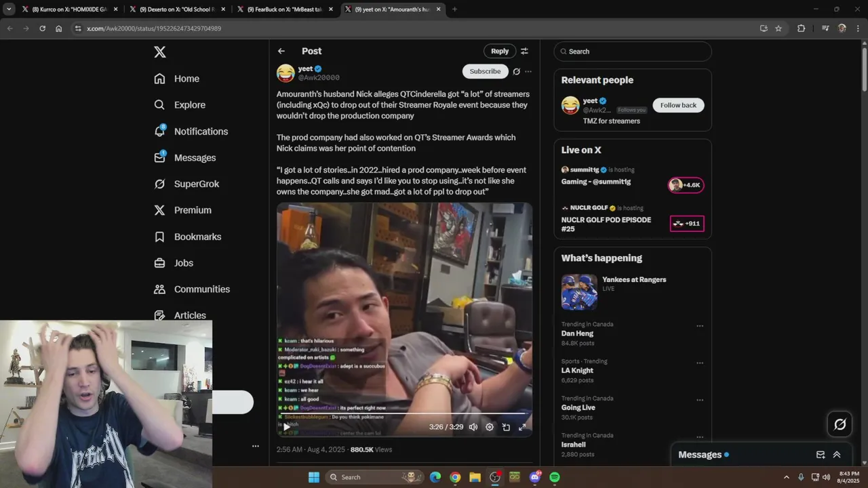Subscribe to yeet

486,71
